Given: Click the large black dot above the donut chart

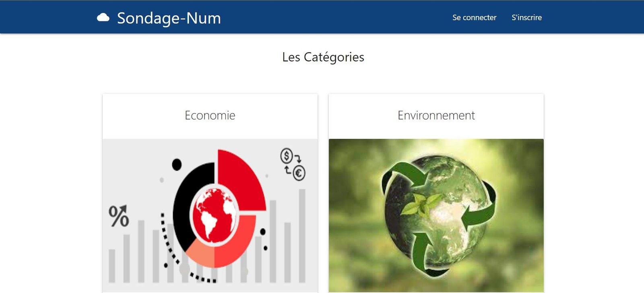Looking at the screenshot, I should pyautogui.click(x=177, y=164).
